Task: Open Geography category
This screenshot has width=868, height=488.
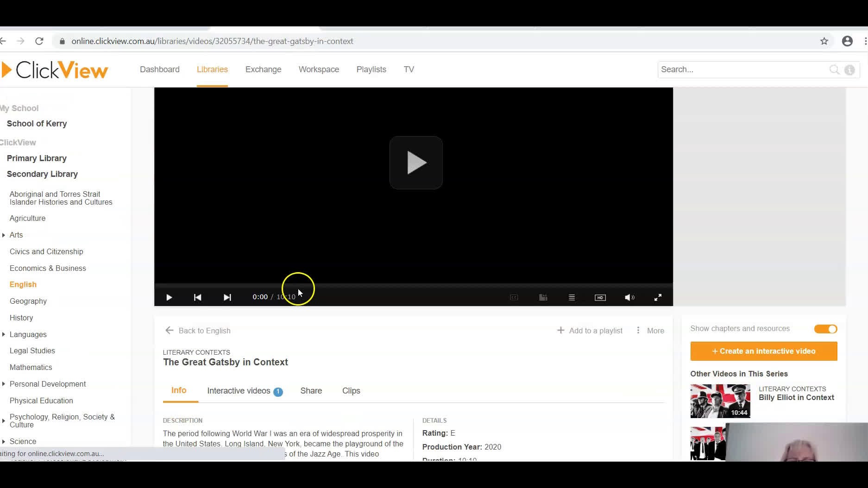Action: point(28,301)
